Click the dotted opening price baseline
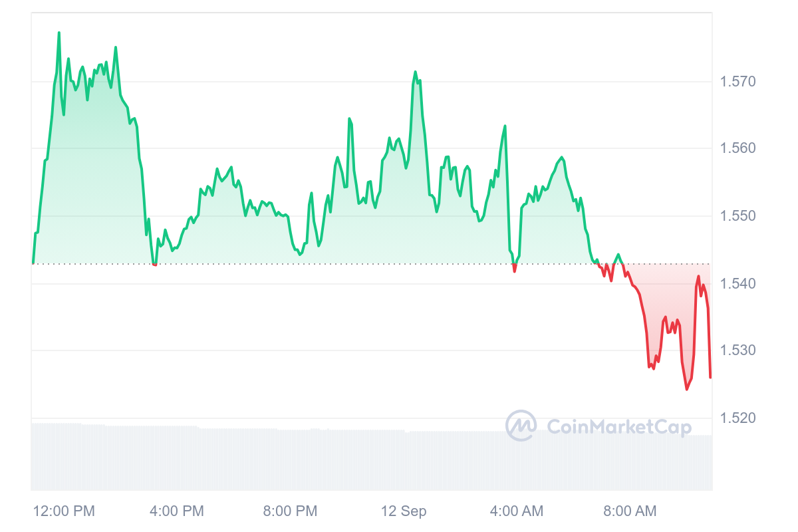 click(x=372, y=264)
